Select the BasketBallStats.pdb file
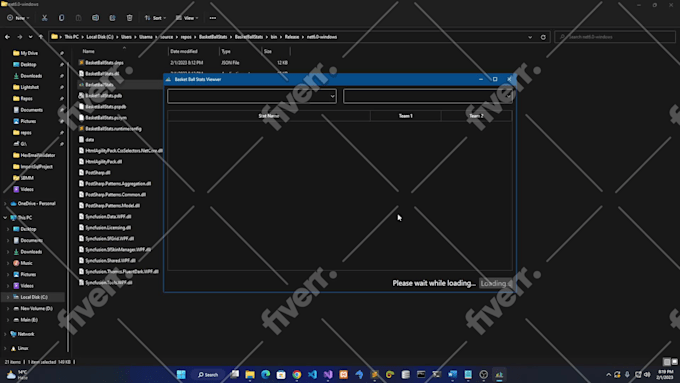Screen dimensions: 680x383 [103, 95]
